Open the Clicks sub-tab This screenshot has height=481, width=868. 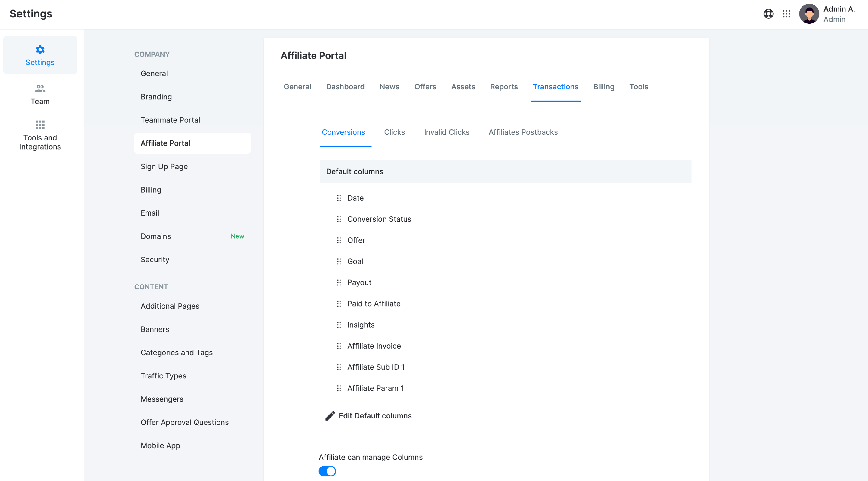pyautogui.click(x=394, y=132)
